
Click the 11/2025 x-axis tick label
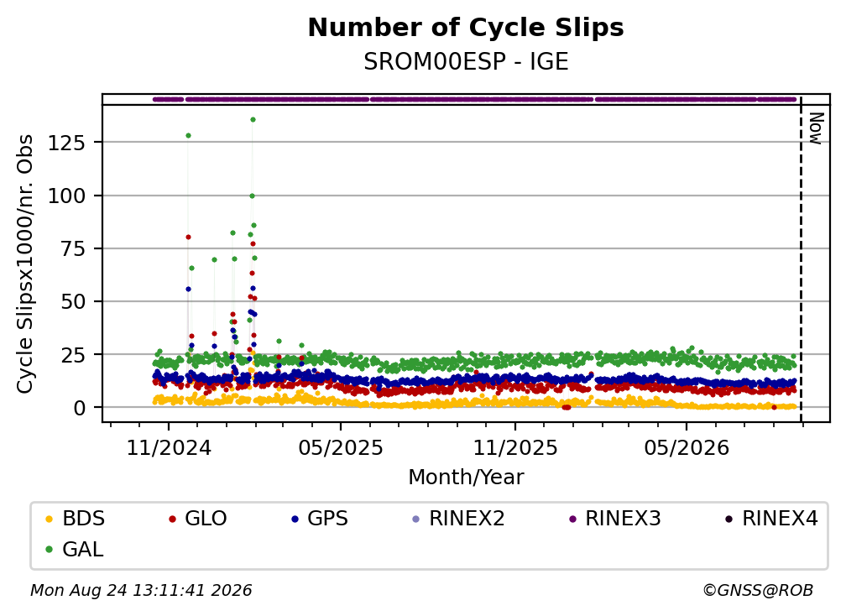(x=515, y=447)
